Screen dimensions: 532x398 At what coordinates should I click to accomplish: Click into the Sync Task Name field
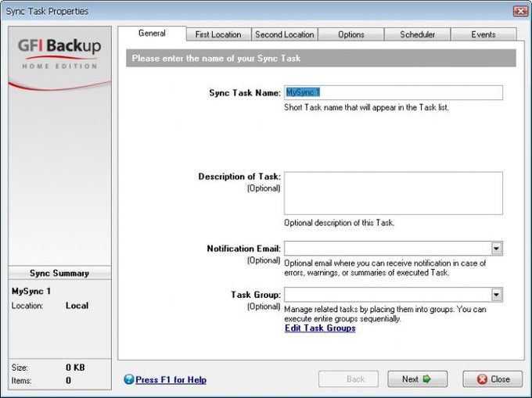[394, 92]
